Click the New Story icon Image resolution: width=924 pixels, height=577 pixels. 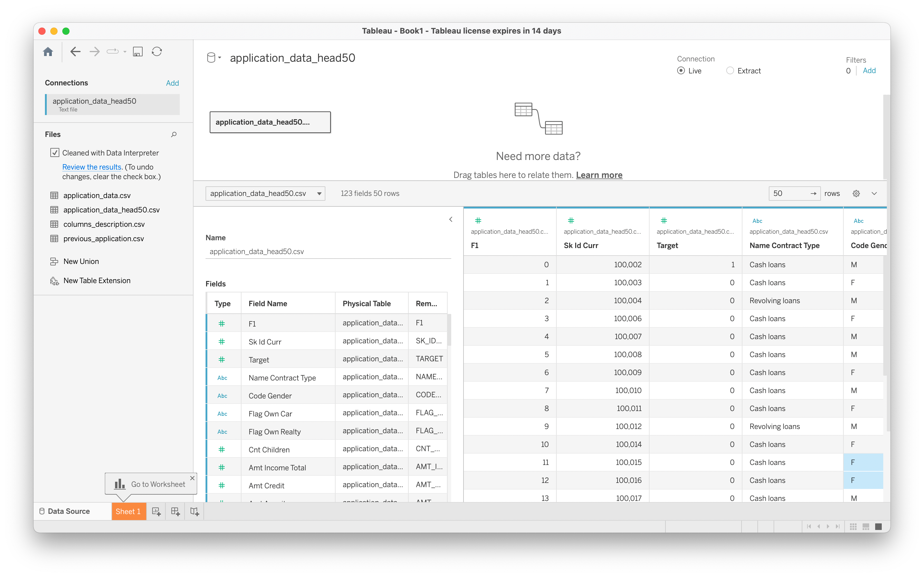click(194, 511)
